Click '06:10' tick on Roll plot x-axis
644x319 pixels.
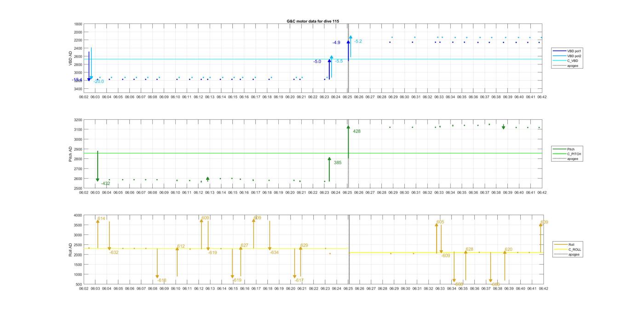(176, 289)
